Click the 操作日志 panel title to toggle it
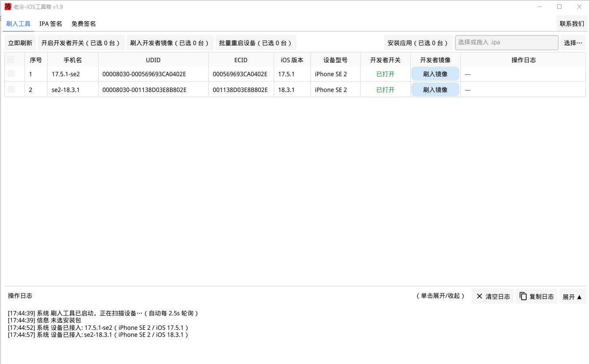 [x=20, y=296]
